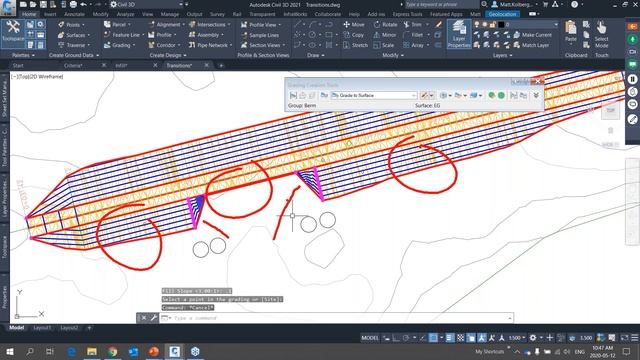Open the Points dropdown in ribbon

72,24
